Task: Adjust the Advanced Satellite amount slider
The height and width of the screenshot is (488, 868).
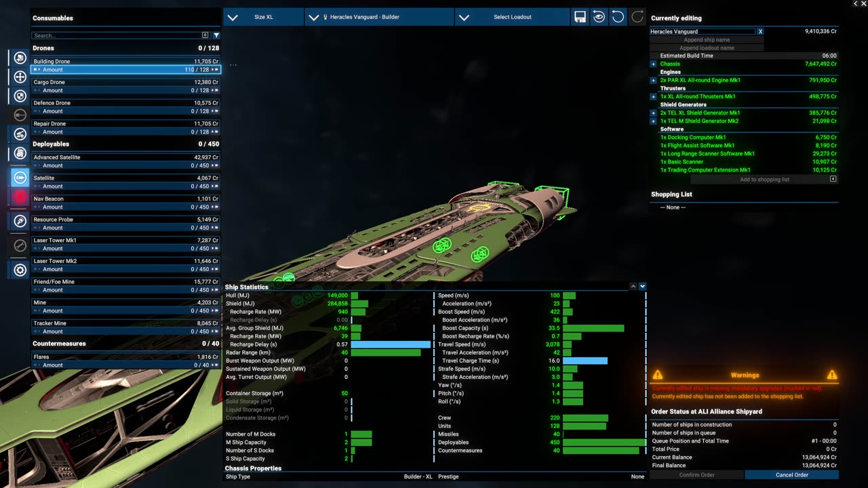Action: 125,165
